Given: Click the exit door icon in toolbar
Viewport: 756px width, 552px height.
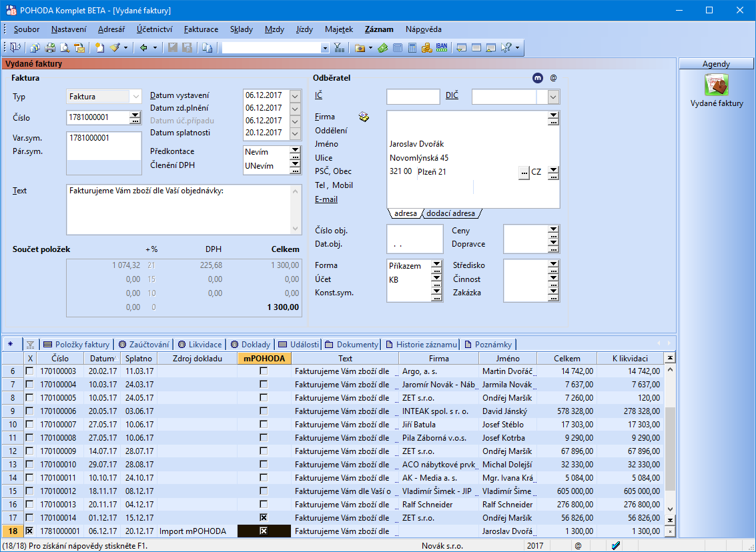Looking at the screenshot, I should 15,48.
